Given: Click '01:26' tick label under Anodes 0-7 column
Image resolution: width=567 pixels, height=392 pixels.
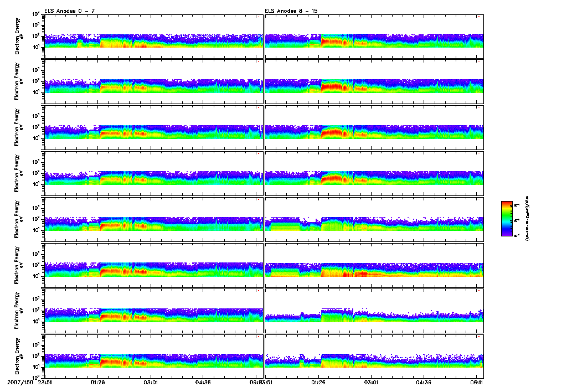Looking at the screenshot, I should (97, 382).
